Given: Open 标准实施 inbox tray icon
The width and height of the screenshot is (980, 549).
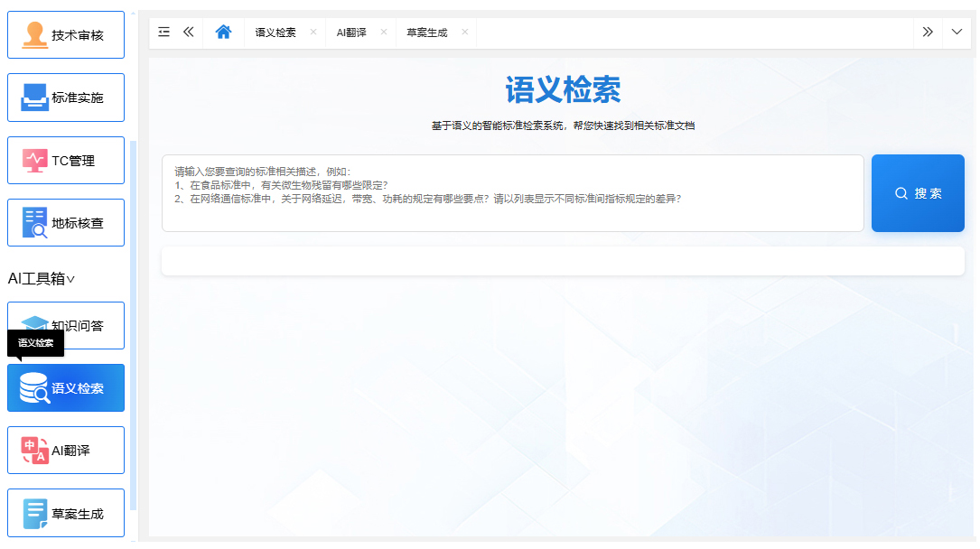Looking at the screenshot, I should [35, 98].
